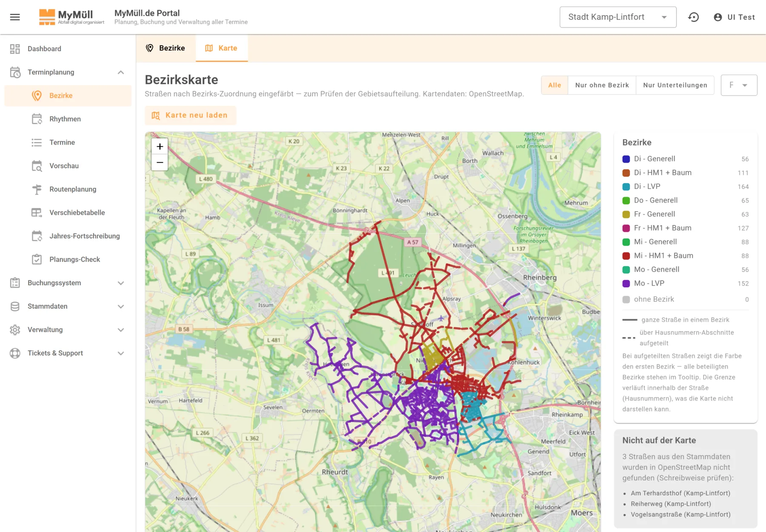The image size is (766, 532).
Task: Click the Terminplanung calendar icon
Action: pyautogui.click(x=15, y=72)
